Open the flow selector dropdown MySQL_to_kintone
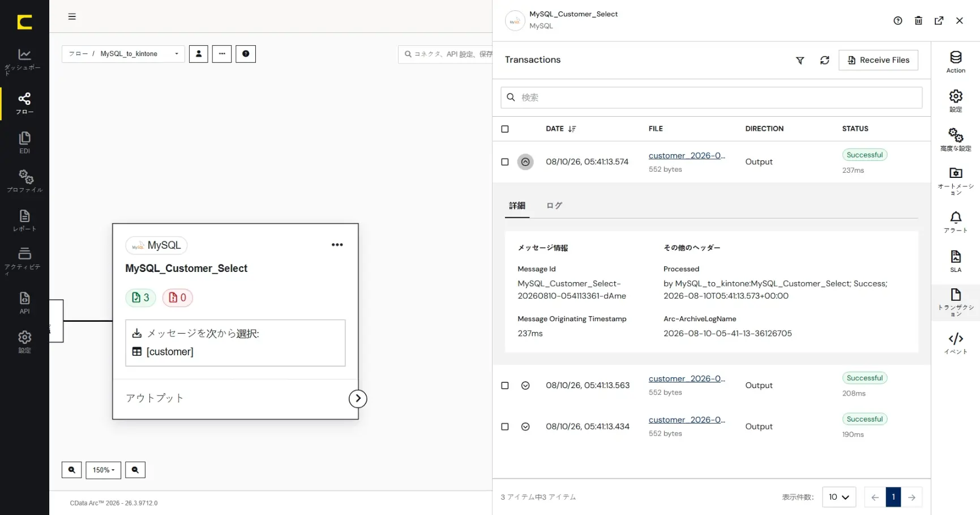This screenshot has width=980, height=515. 123,54
